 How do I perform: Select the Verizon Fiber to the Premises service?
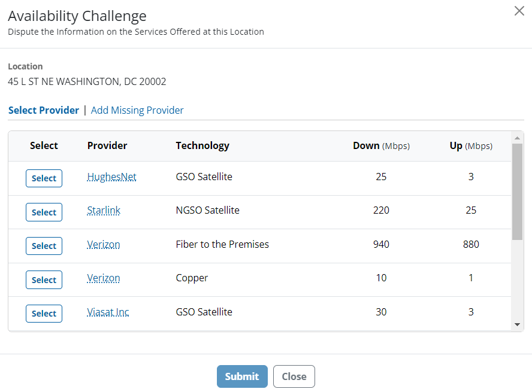pyautogui.click(x=44, y=245)
